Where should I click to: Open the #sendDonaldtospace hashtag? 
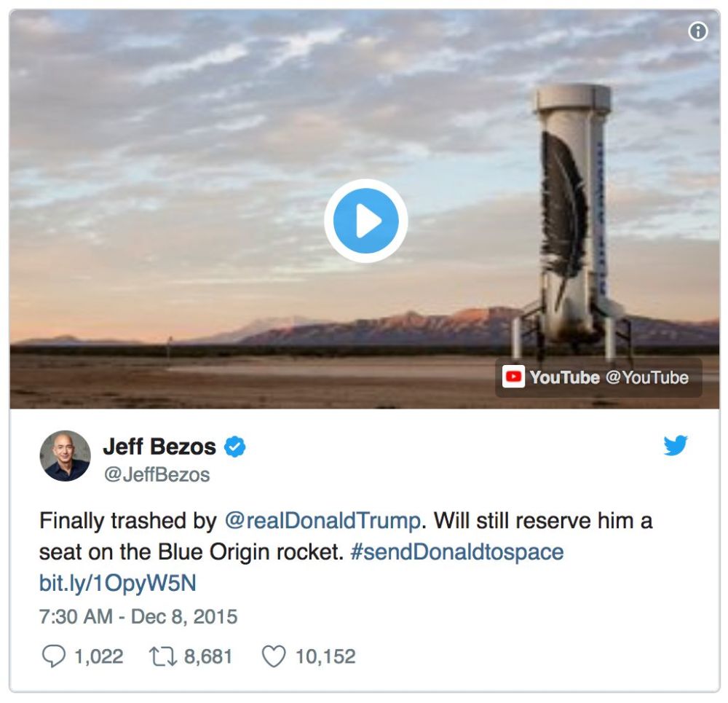456,551
